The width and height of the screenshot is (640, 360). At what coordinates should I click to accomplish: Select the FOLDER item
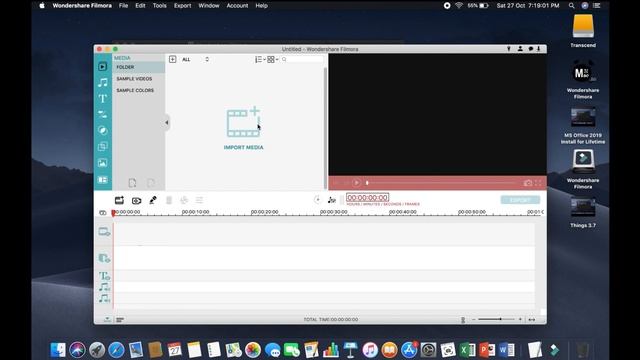point(139,67)
